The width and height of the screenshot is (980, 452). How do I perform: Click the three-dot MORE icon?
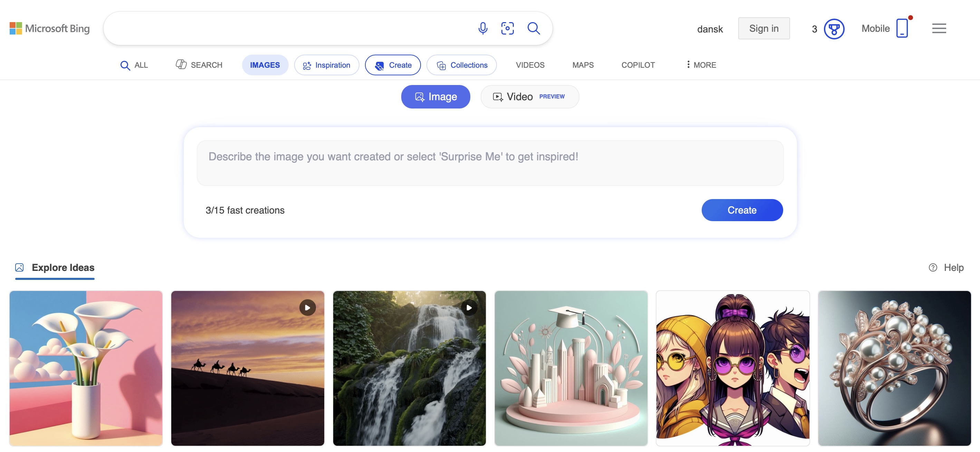(x=688, y=65)
